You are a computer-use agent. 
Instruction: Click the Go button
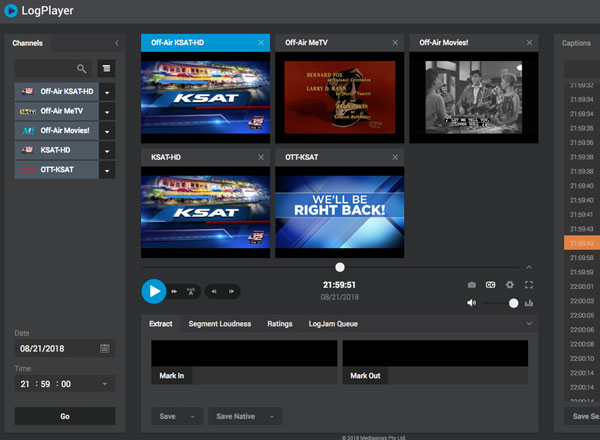(65, 416)
